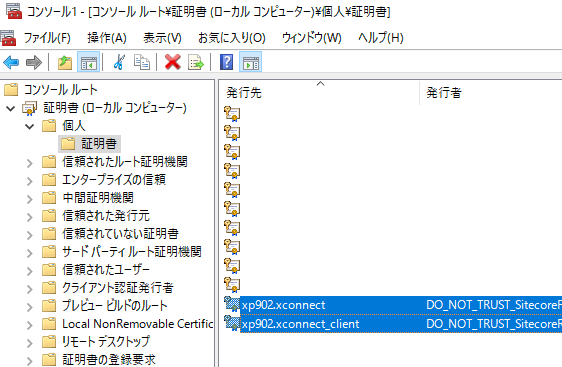Viewport: 562px width, 367px height.
Task: Sort by the 発行先 column header
Action: (319, 93)
